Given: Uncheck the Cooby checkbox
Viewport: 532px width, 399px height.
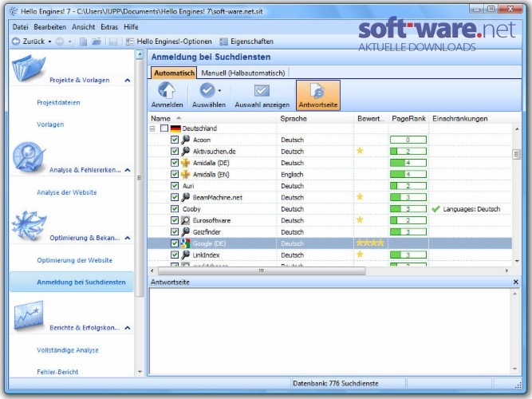Looking at the screenshot, I should [x=175, y=209].
